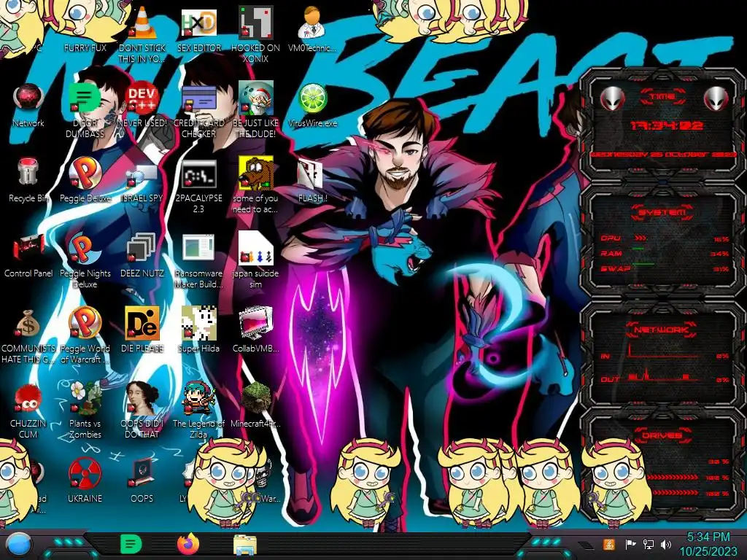The width and height of the screenshot is (747, 560).
Task: Open OOPS DID I DO THAT portrait icon
Action: pos(142,397)
